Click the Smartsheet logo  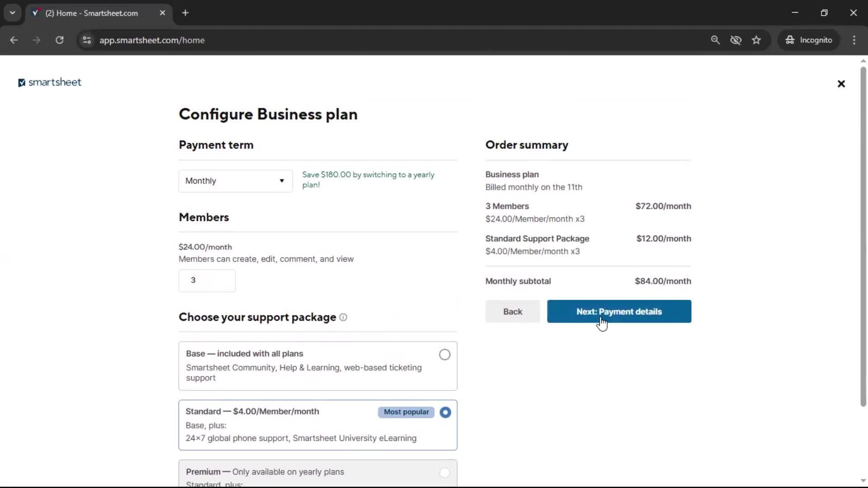coord(50,82)
